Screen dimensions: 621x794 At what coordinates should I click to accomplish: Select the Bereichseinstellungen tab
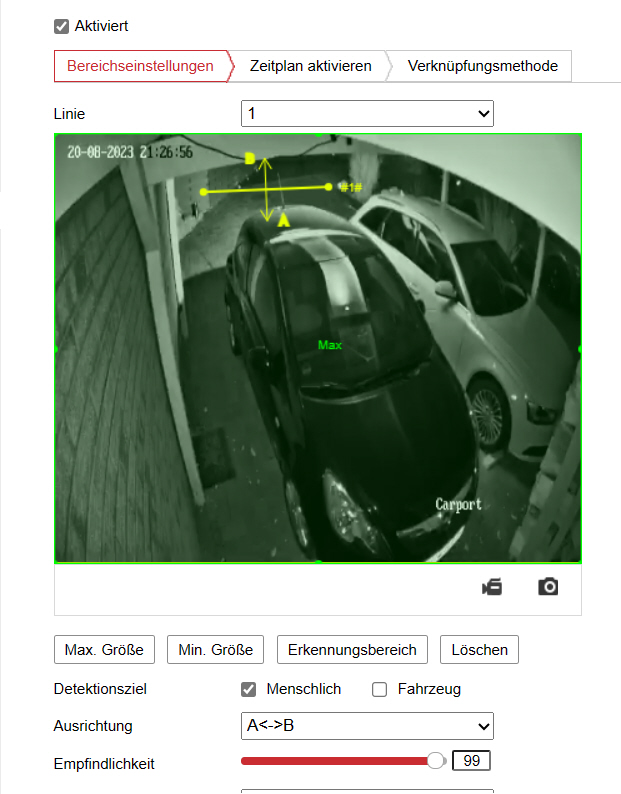pos(140,66)
